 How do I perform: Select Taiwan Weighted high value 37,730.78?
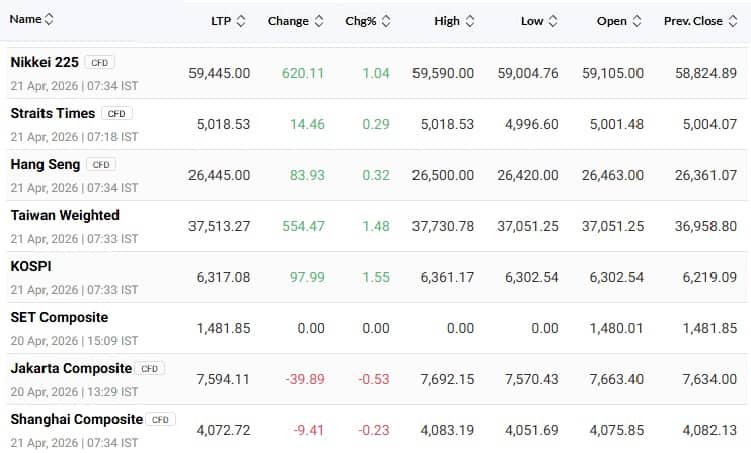(x=443, y=226)
